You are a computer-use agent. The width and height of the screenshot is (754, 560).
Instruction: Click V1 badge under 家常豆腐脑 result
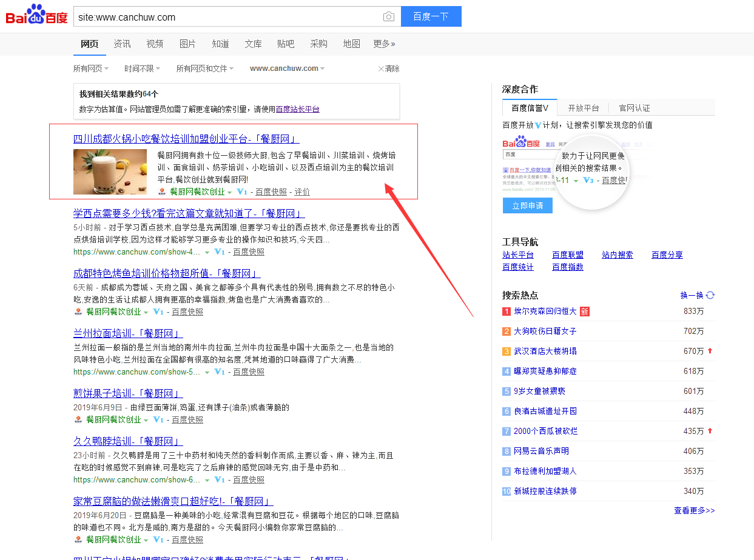(x=158, y=539)
